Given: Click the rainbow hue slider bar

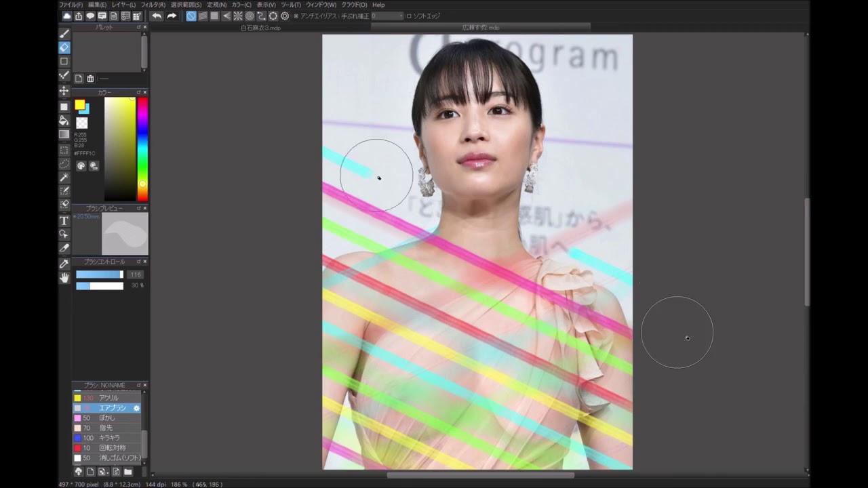Looking at the screenshot, I should tap(142, 149).
